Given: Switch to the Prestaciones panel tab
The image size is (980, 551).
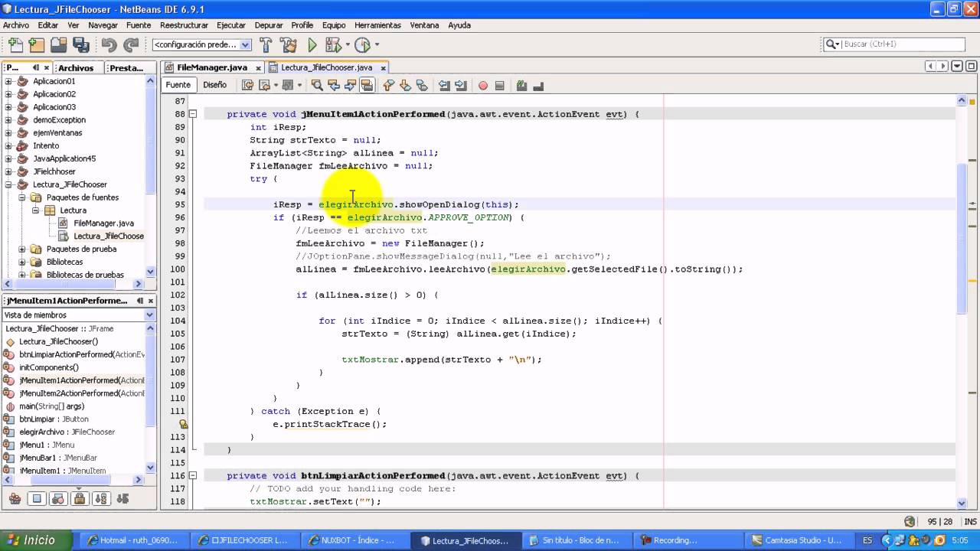Looking at the screenshot, I should coord(126,68).
